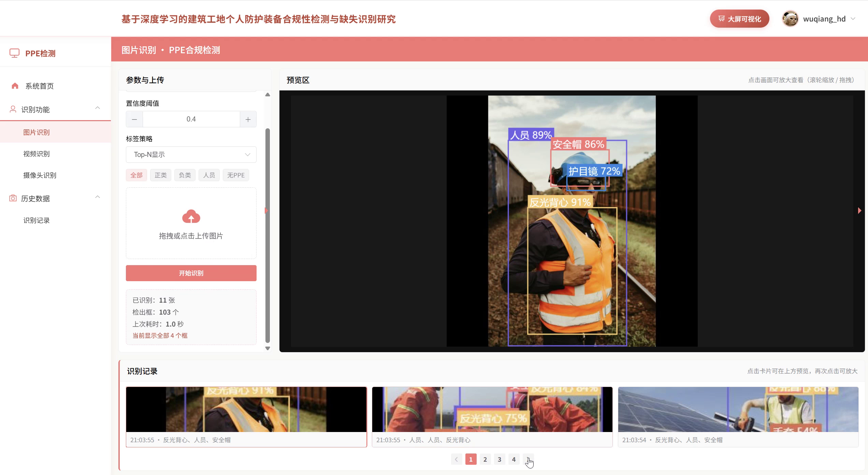Viewport: 868px width, 475px height.
Task: Open 摄像头识别 in the sidebar
Action: coord(40,175)
